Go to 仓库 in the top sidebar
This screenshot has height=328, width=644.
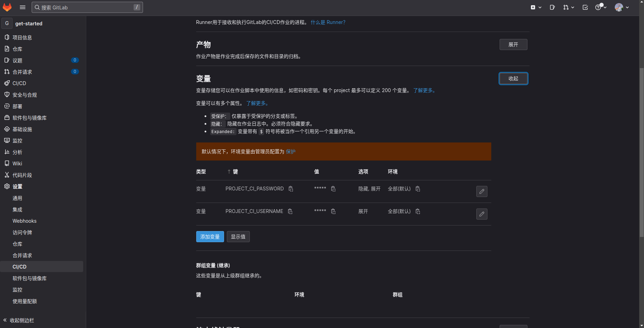pos(17,49)
